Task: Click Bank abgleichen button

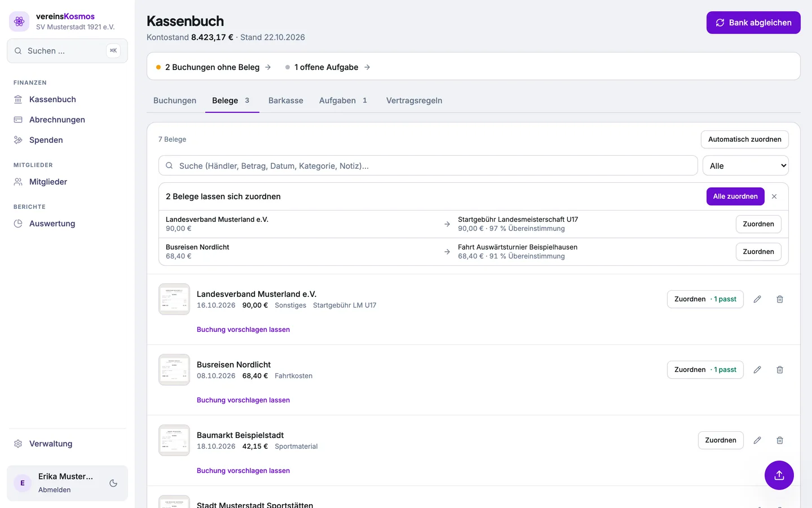Action: [753, 23]
